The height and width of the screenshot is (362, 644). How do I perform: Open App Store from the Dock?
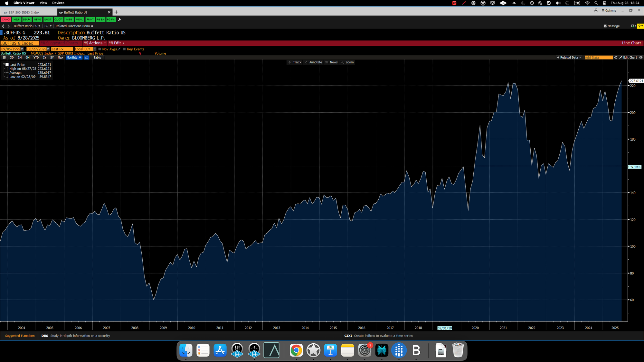click(220, 350)
